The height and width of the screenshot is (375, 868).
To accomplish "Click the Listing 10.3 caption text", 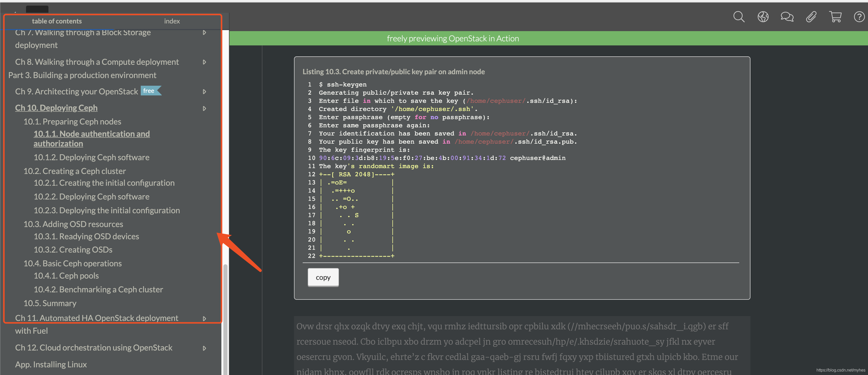I will pyautogui.click(x=393, y=71).
